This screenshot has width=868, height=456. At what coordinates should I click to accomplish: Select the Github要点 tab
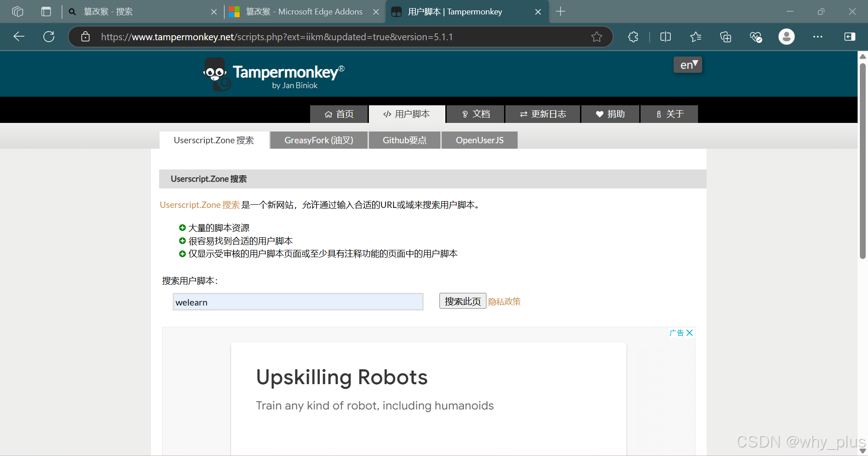click(x=405, y=140)
